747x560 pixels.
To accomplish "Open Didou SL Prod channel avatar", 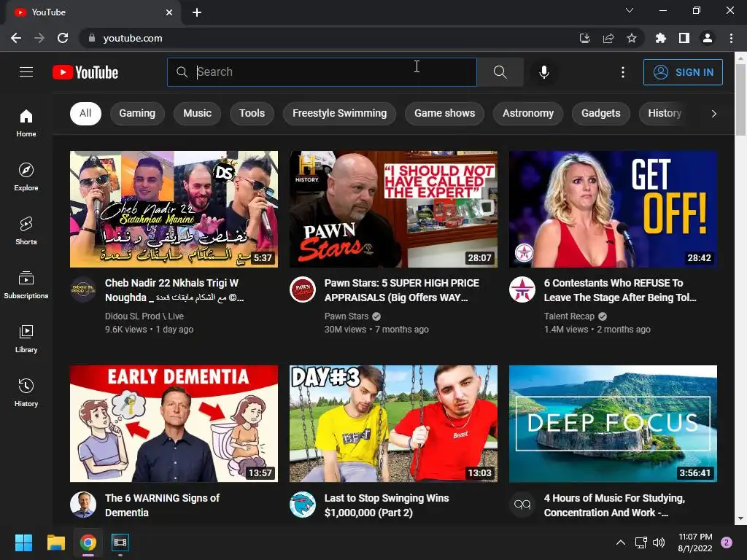I will click(x=83, y=289).
